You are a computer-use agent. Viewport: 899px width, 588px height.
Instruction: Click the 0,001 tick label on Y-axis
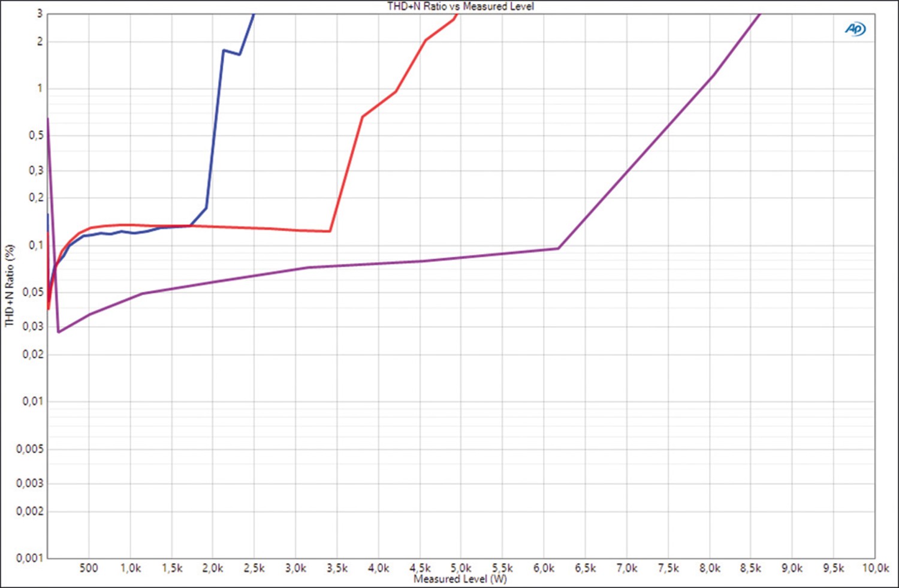point(29,558)
